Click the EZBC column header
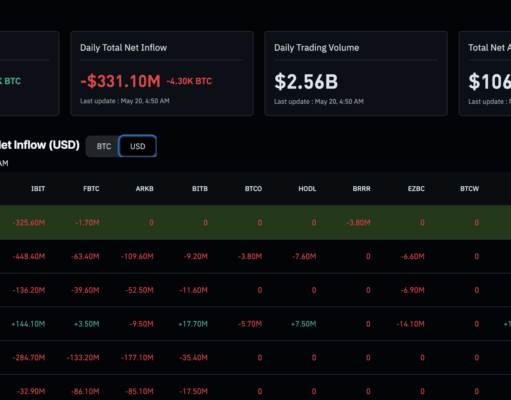Viewport: 511px width, 400px height. coord(416,189)
